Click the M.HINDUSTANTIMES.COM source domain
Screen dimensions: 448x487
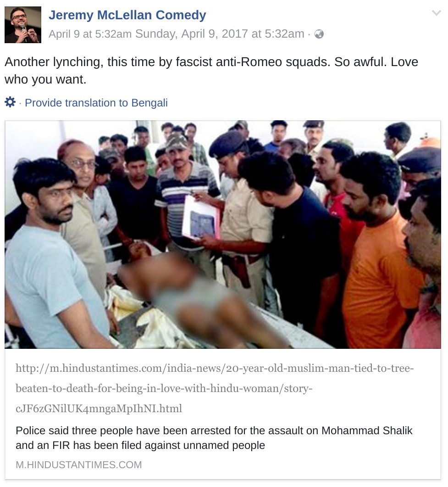[x=79, y=465]
